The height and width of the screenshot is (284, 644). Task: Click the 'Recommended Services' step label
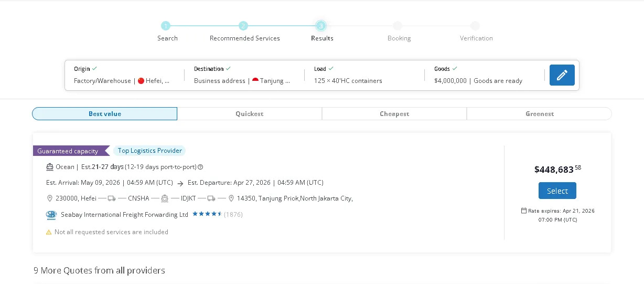click(245, 38)
